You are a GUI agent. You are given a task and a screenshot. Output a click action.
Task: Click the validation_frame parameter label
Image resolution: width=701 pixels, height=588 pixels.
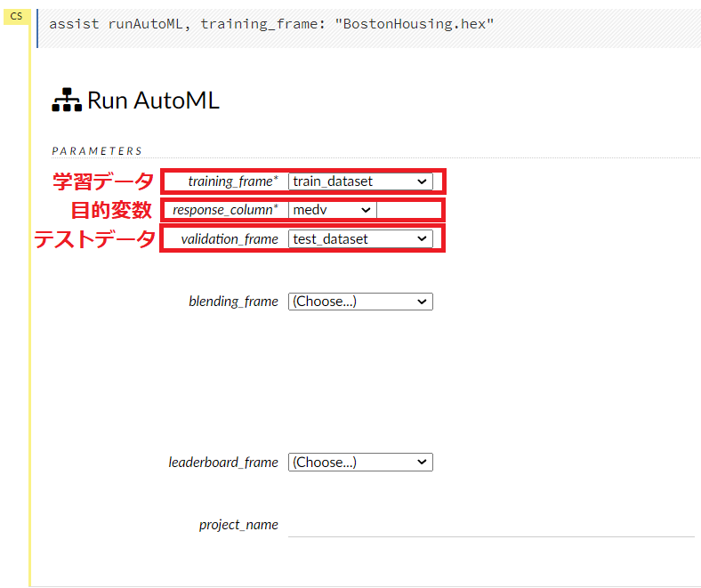tap(230, 239)
